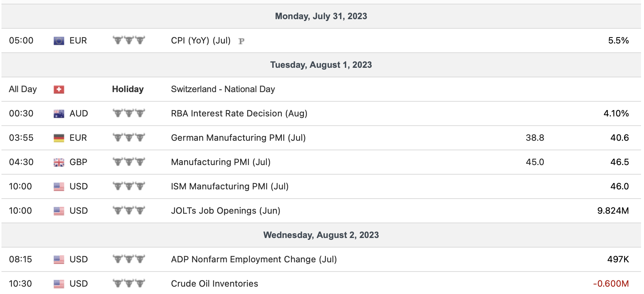Click the US flag in ISM Manufacturing row
This screenshot has height=294, width=644.
pos(59,186)
